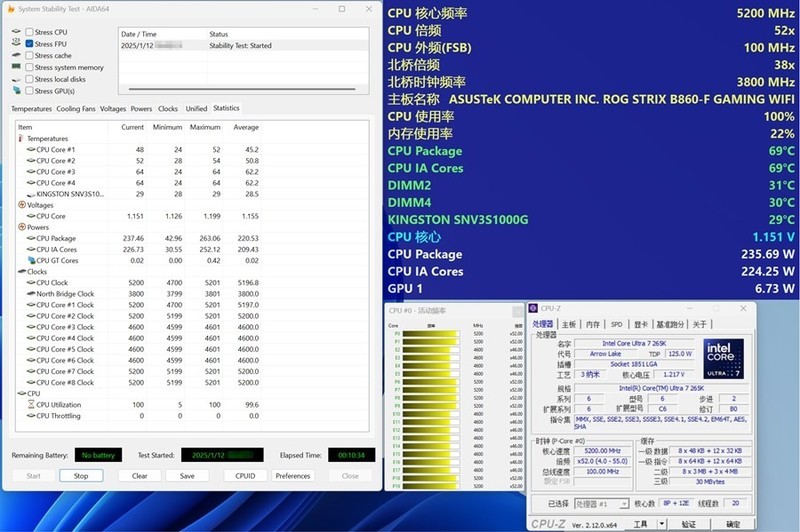Click the orange Powers category icon
The height and width of the screenshot is (532, 800).
22,227
